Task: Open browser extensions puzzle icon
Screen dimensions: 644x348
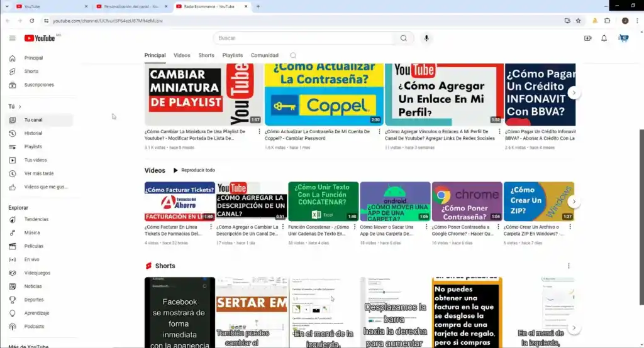Action: tap(608, 21)
